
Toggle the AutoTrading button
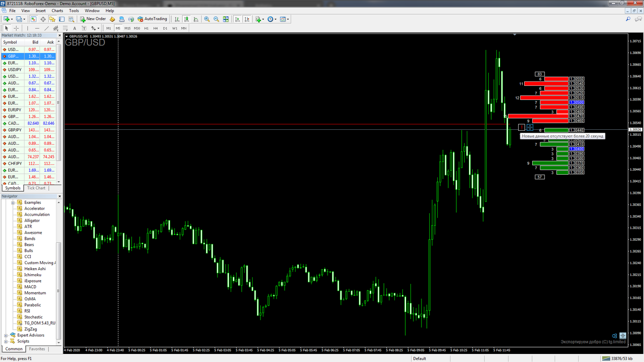click(x=152, y=19)
